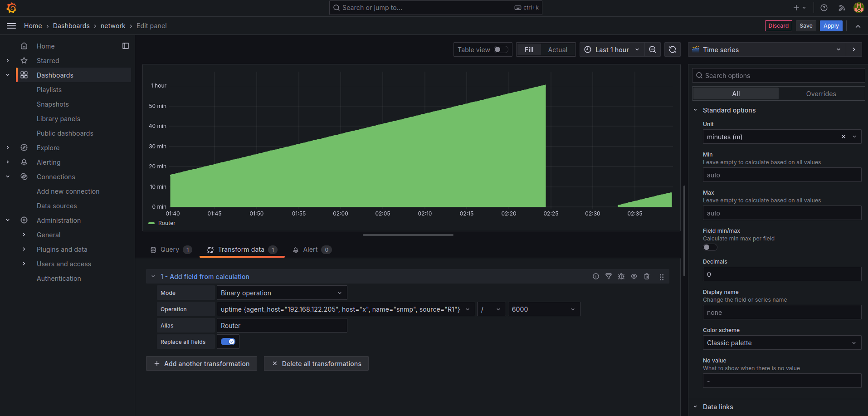The height and width of the screenshot is (416, 868).
Task: Click Add another transformation button
Action: pyautogui.click(x=201, y=363)
